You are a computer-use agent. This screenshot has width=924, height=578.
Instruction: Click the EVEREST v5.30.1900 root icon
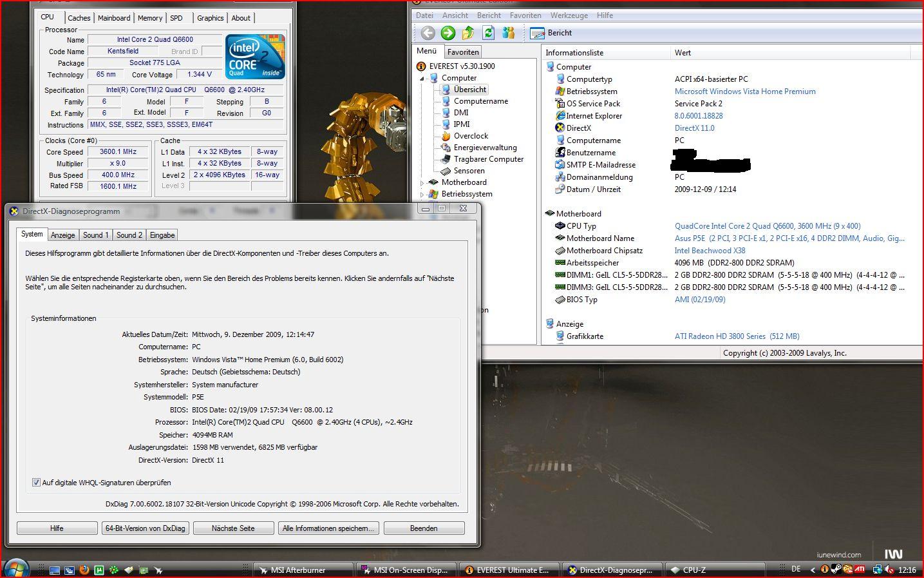pyautogui.click(x=422, y=66)
